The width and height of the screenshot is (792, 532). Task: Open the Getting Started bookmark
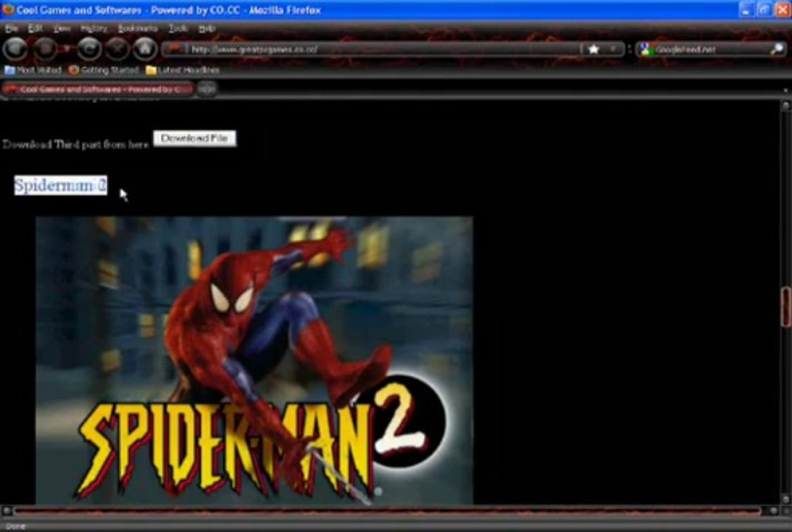pyautogui.click(x=104, y=69)
